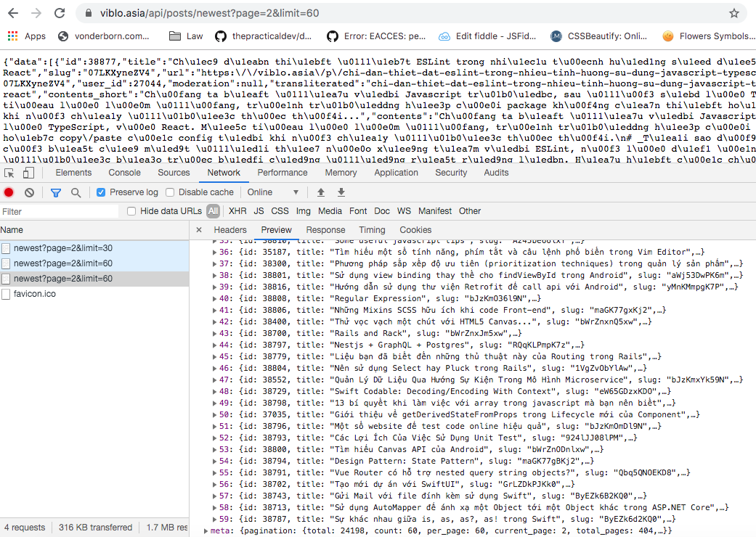Viewport: 756px width, 537px height.
Task: Show the Response tab of request
Action: (x=325, y=230)
